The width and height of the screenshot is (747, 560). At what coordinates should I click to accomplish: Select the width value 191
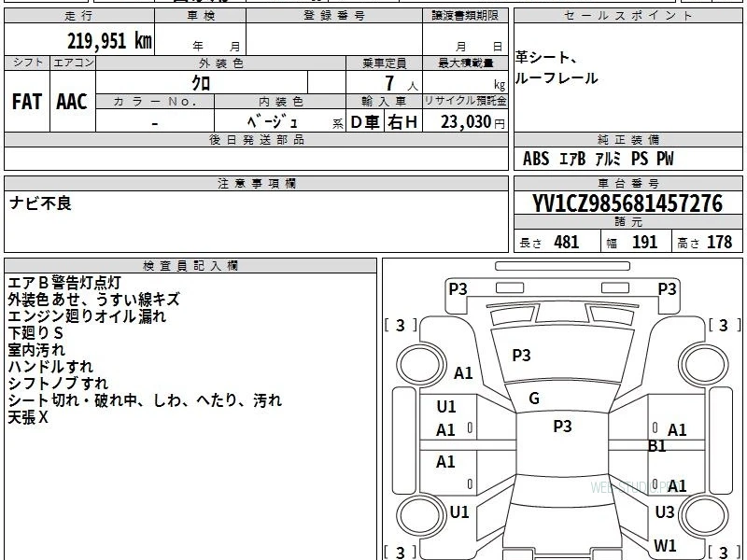(x=644, y=243)
